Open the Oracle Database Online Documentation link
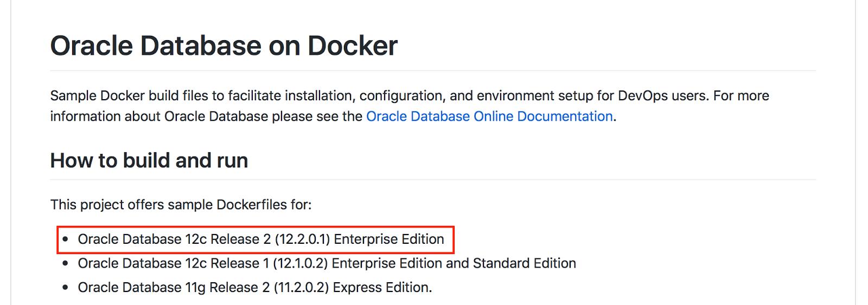868x305 pixels. coord(489,116)
